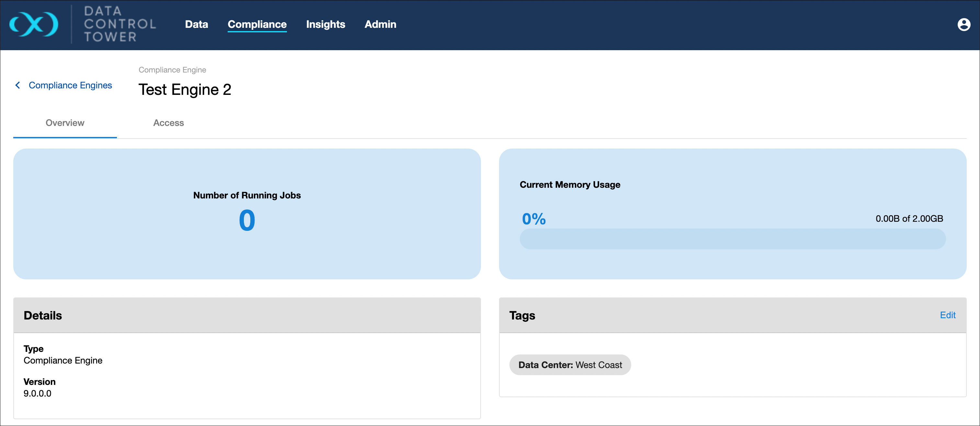
Task: Click the Type field label
Action: (33, 349)
